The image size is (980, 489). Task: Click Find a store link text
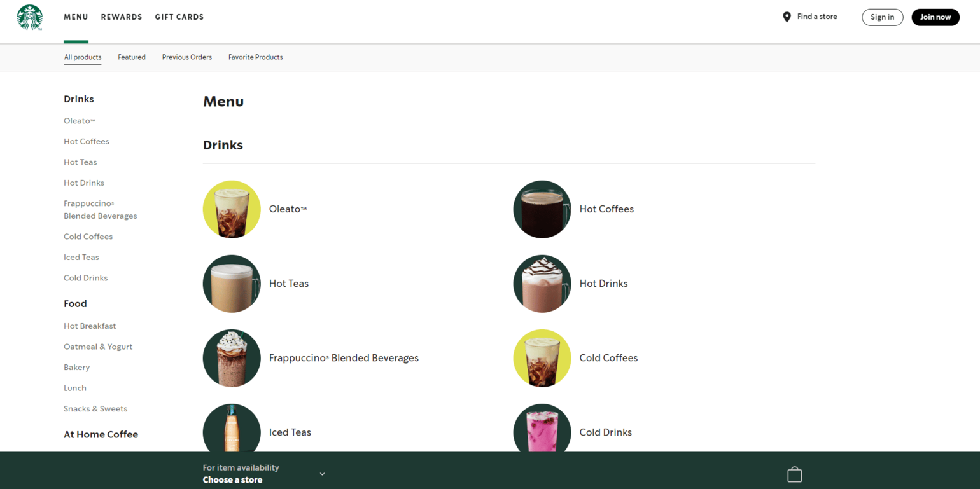click(817, 17)
